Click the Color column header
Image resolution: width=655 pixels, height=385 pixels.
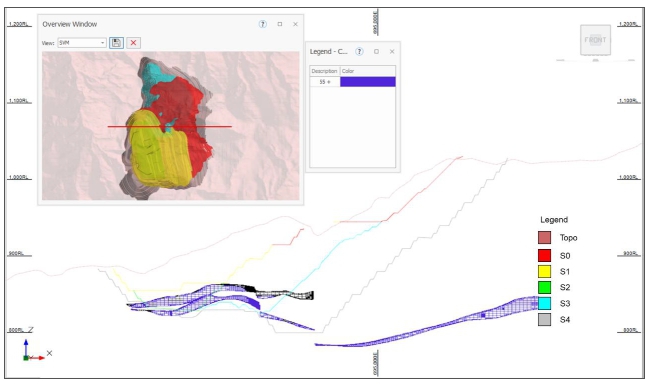coord(368,71)
